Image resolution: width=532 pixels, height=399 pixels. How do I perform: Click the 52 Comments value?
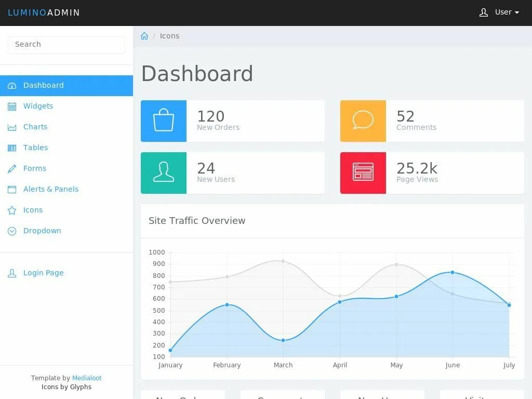[x=405, y=116]
